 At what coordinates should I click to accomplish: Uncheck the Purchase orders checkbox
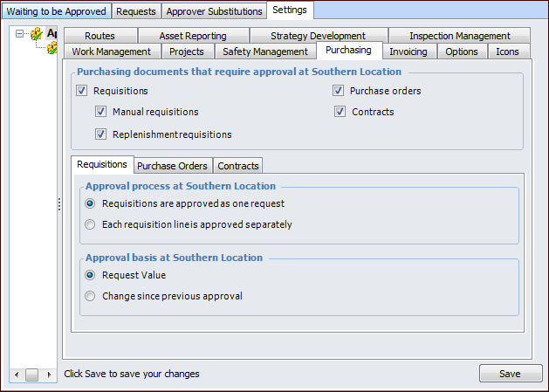tap(338, 91)
